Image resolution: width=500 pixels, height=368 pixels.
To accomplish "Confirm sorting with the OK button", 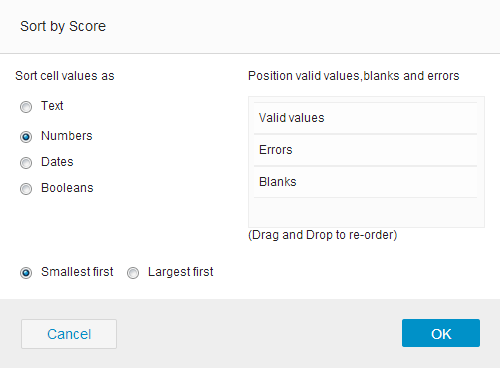I will (441, 333).
